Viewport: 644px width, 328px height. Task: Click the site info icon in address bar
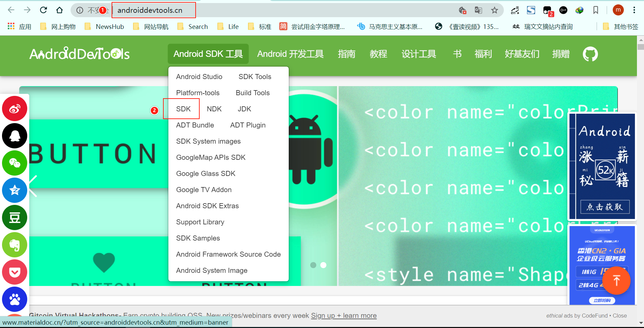coord(80,10)
